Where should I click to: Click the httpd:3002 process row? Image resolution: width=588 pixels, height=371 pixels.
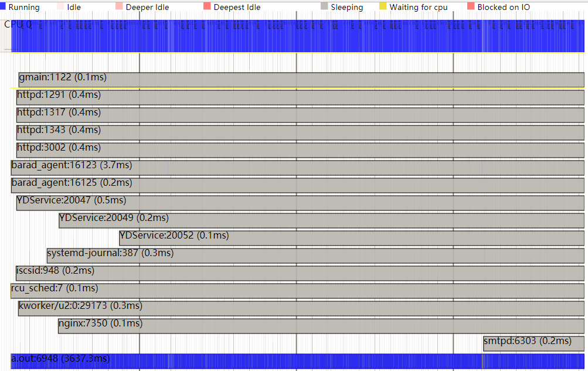(300, 151)
